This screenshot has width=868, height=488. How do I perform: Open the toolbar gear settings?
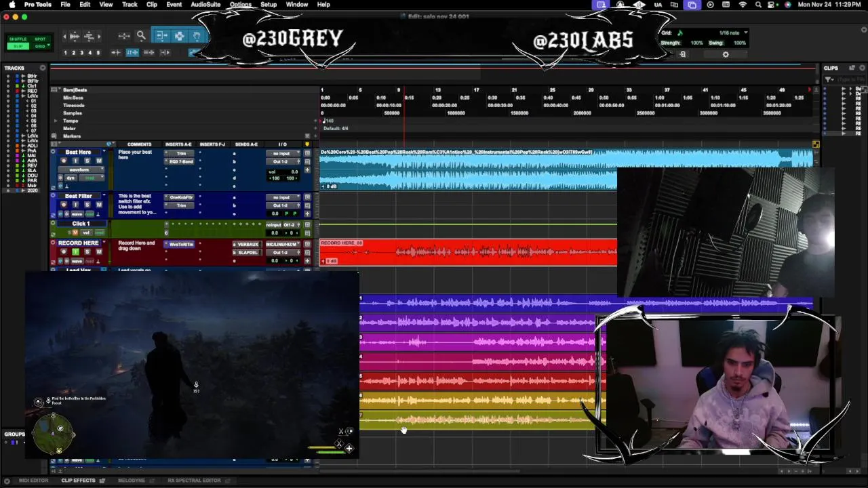(x=726, y=54)
